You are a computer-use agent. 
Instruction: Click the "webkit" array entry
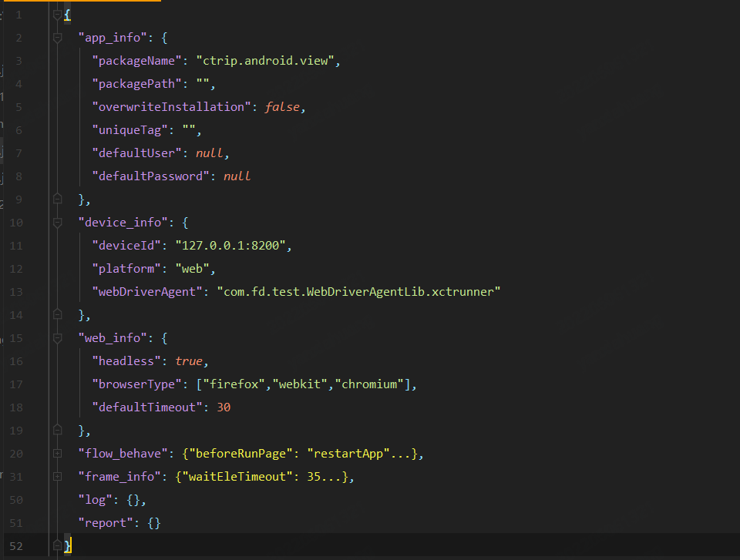(x=300, y=384)
